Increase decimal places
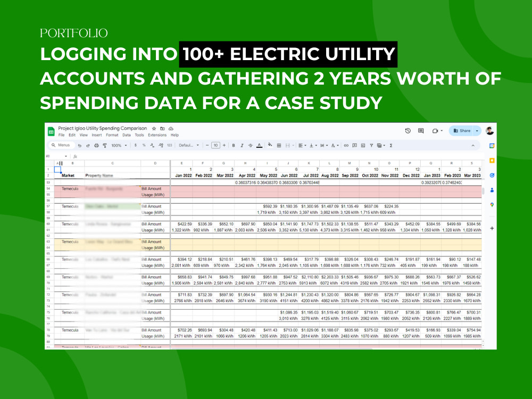 point(161,145)
